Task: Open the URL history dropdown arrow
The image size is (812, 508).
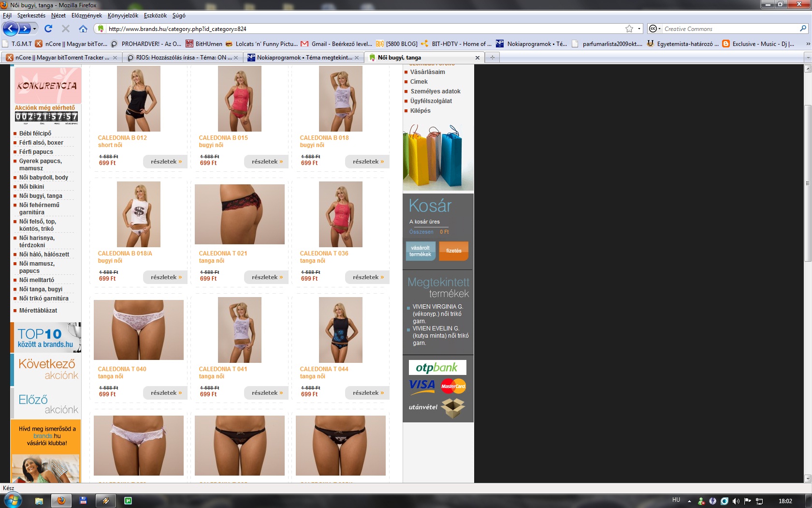Action: (639, 29)
